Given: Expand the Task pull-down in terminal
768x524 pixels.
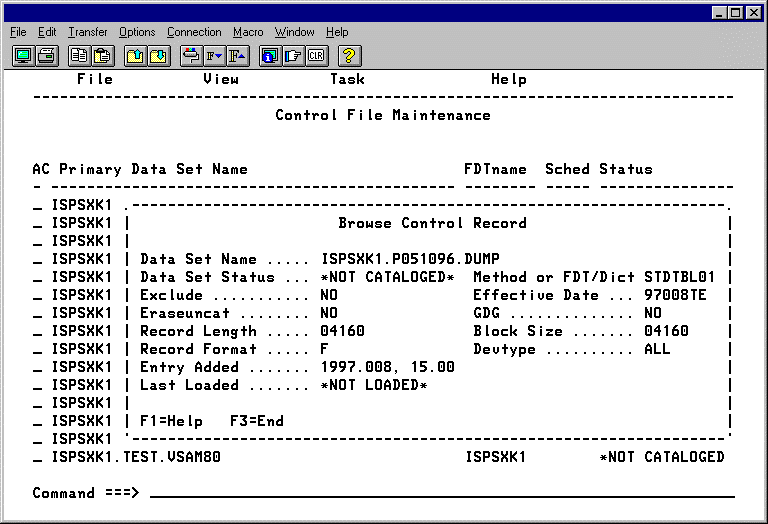Looking at the screenshot, I should (347, 79).
